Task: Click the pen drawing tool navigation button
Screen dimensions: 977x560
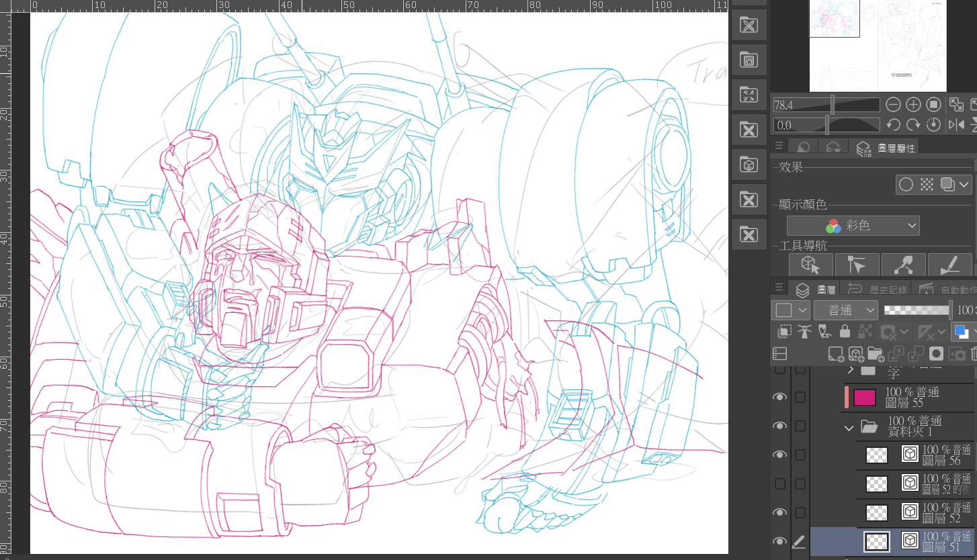Action: pos(949,265)
